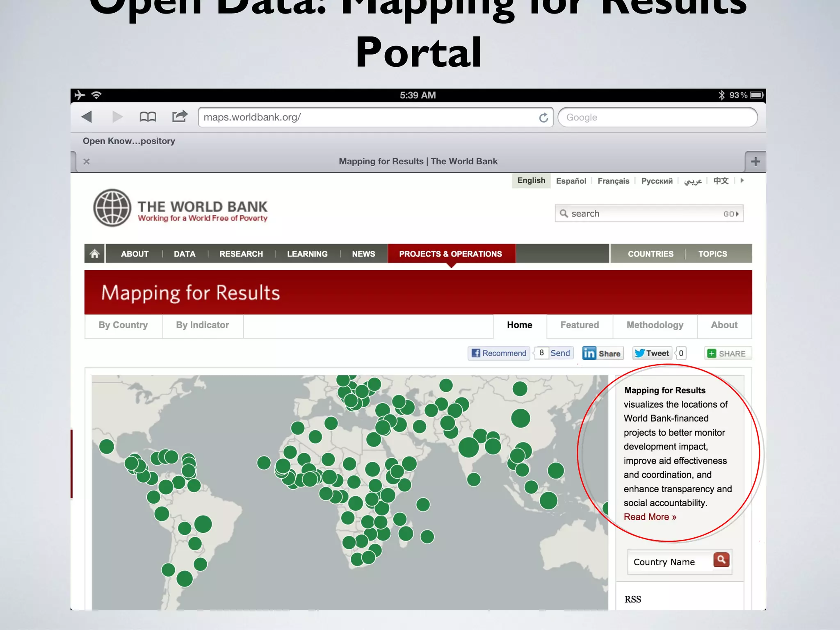Viewport: 840px width, 630px height.
Task: Open the LEARNING menu
Action: tap(307, 254)
